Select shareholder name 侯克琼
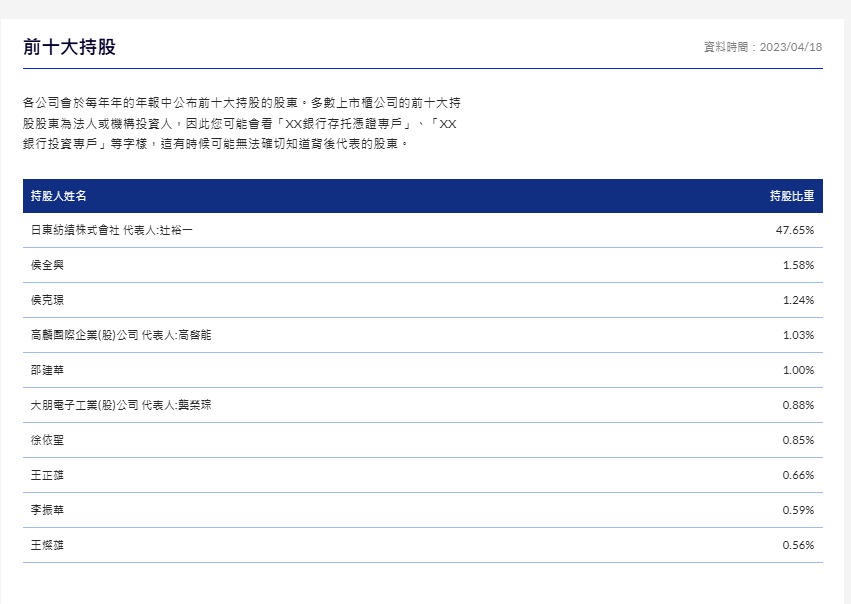851x604 pixels. point(47,300)
